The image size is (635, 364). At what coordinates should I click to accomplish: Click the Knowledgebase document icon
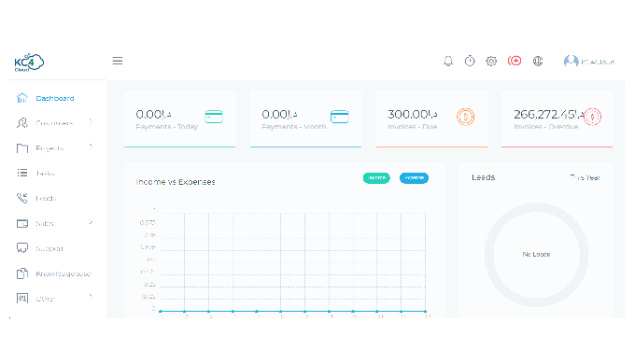click(22, 273)
